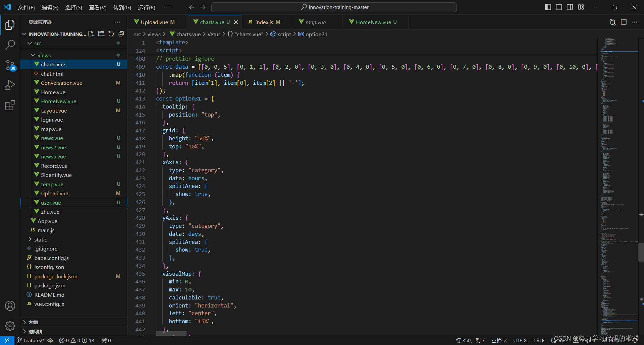Open explorer panel more actions menu
Screen dimensions: 644x345
[x=117, y=22]
